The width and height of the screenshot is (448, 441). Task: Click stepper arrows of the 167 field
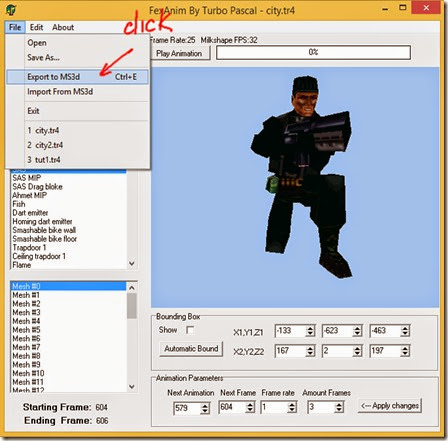(x=310, y=351)
